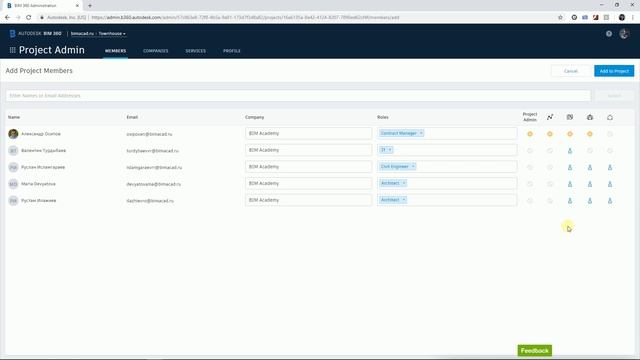Open roles field in devyatovama row
This screenshot has height=360, width=640.
tap(447, 183)
